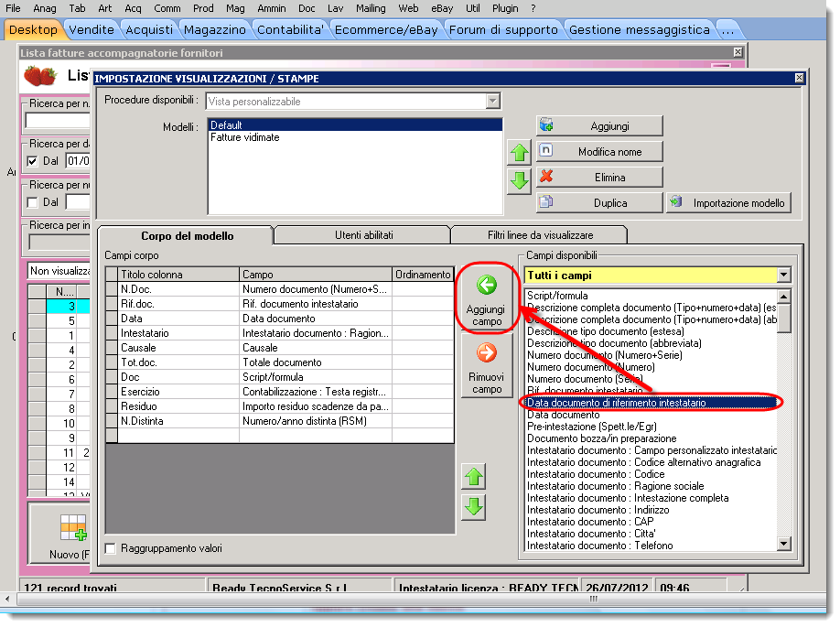
Task: Click the red X Elimina icon
Action: coord(546,177)
